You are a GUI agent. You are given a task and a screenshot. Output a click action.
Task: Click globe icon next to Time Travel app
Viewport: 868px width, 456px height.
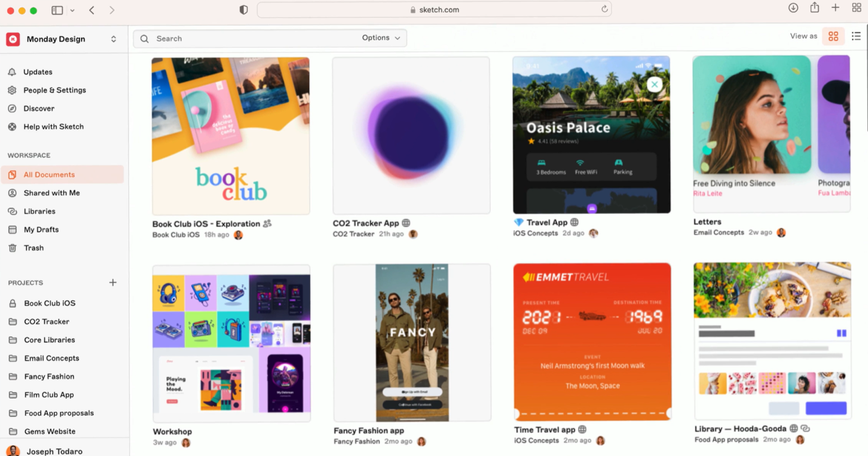582,429
